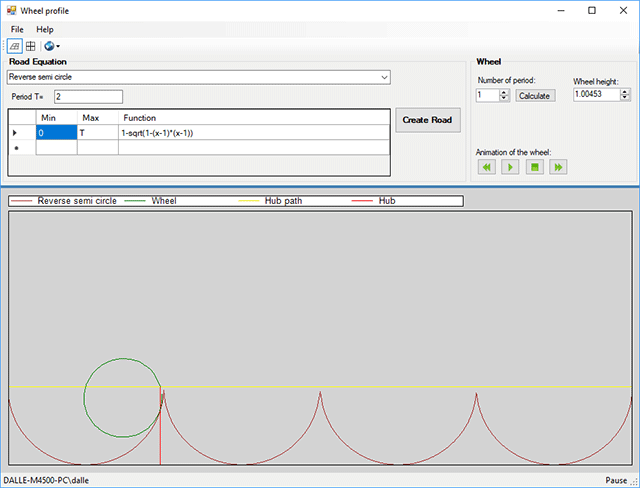The height and width of the screenshot is (488, 640).
Task: Click the Wheel height value field
Action: click(597, 94)
